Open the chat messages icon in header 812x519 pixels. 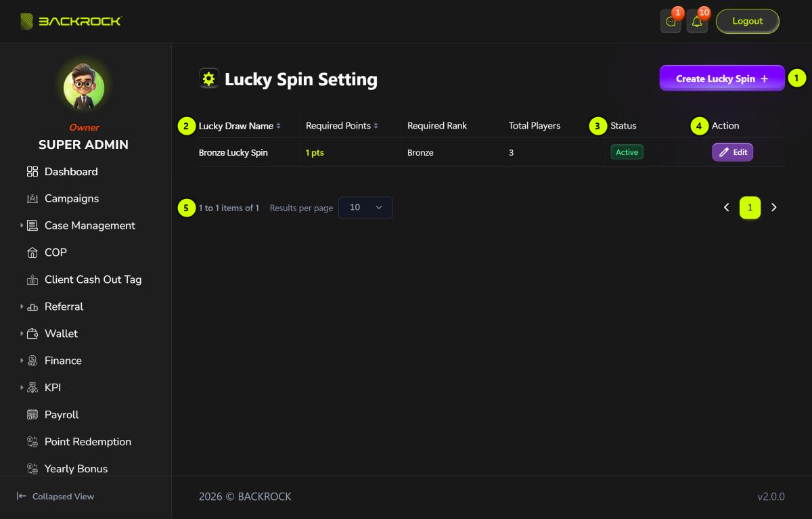tap(671, 22)
